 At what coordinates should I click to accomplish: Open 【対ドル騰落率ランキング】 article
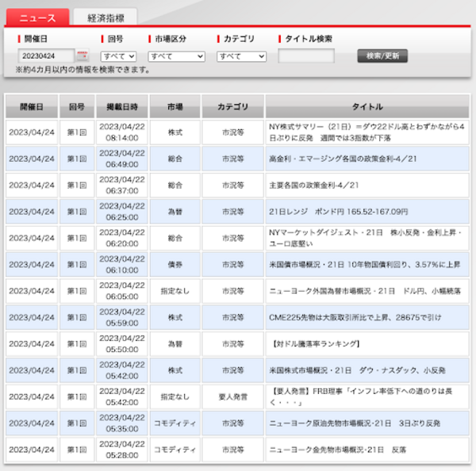coord(315,343)
